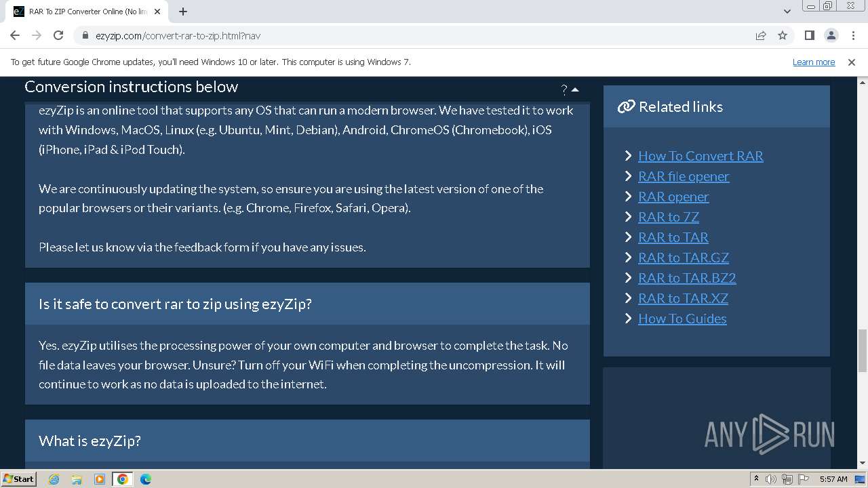Click the scrollbar up arrow
Viewport: 868px width, 488px height.
862,81
